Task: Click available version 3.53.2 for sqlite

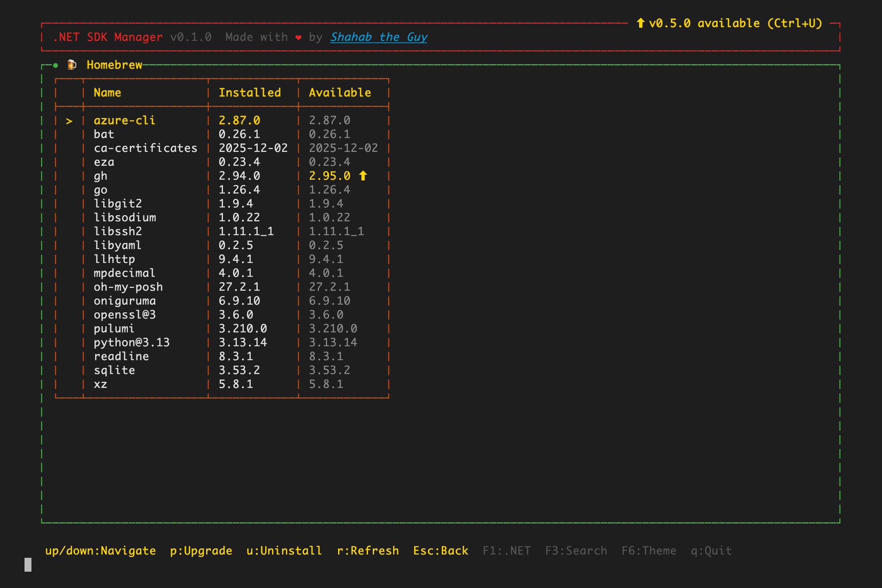Action: [330, 370]
